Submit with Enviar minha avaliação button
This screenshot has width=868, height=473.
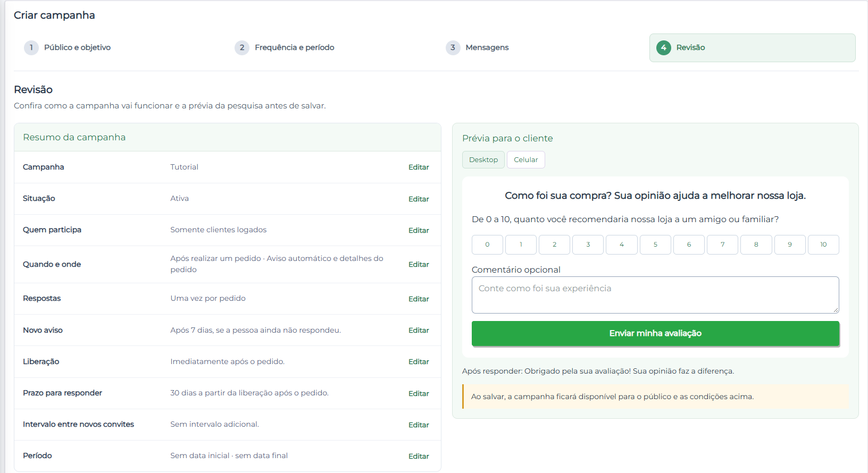[655, 333]
